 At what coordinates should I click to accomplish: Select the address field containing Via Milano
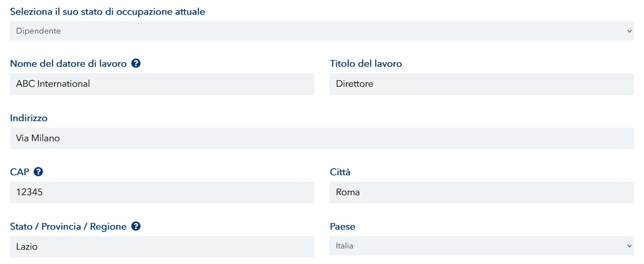click(322, 138)
